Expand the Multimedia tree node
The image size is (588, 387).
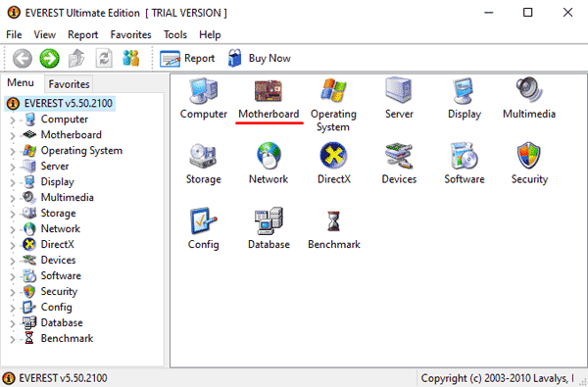[13, 198]
